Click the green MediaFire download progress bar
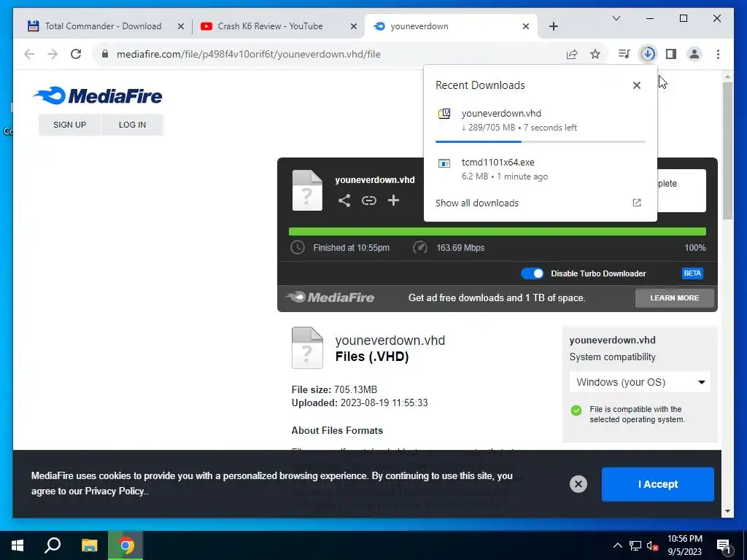Screen dimensions: 747x560 [x=498, y=231]
